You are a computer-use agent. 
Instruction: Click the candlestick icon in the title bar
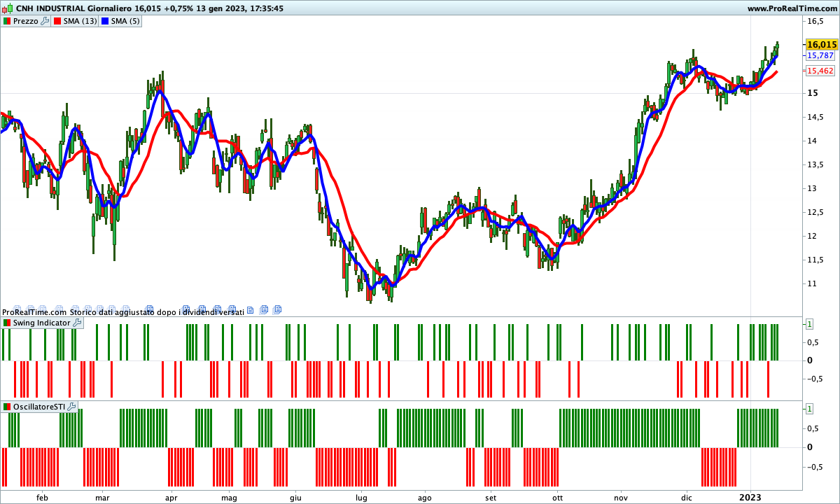coord(7,8)
